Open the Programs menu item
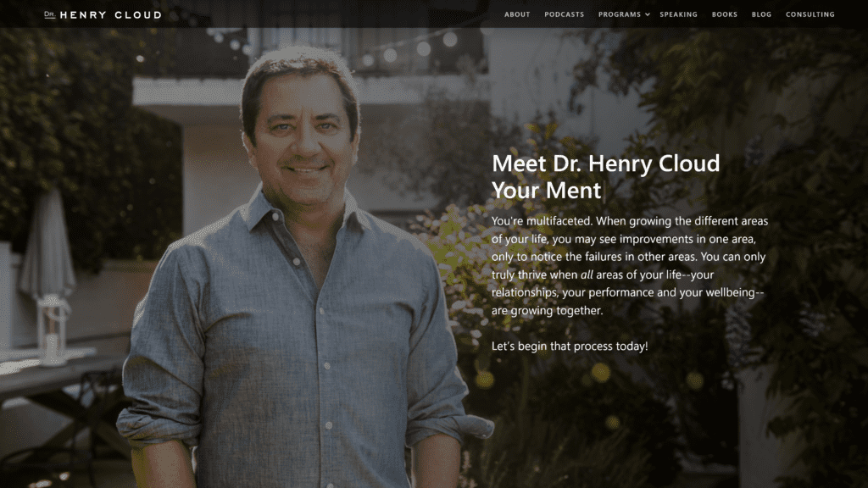The image size is (868, 488). point(620,14)
